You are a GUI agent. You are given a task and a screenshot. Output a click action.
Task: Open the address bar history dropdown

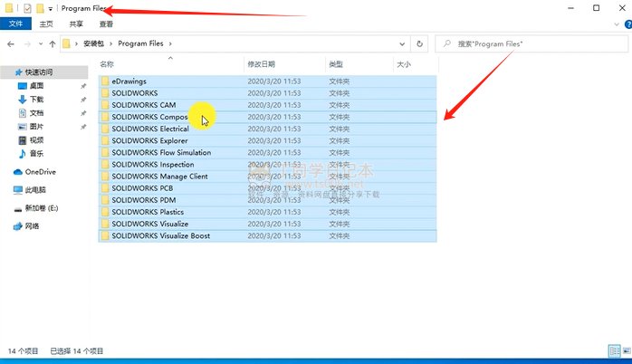click(403, 43)
